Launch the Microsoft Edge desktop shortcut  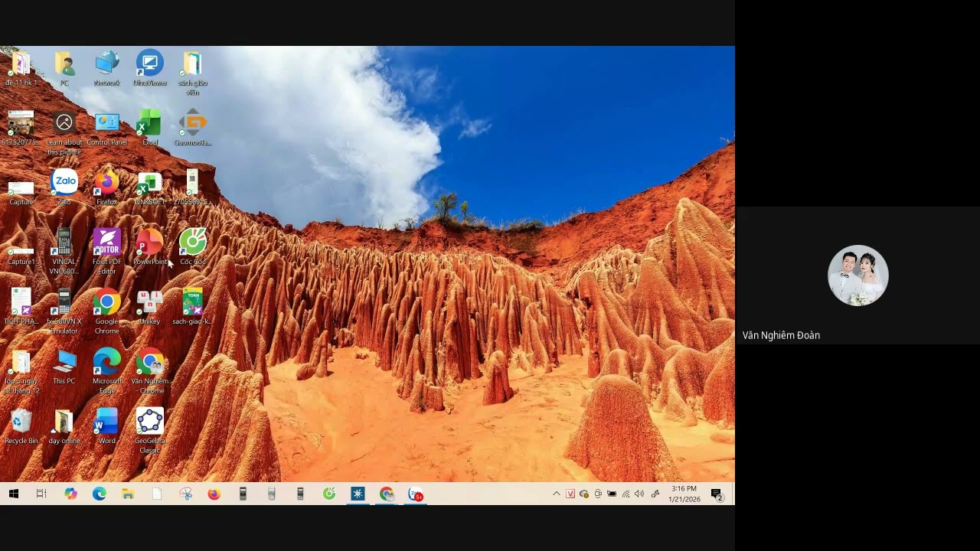pyautogui.click(x=107, y=372)
